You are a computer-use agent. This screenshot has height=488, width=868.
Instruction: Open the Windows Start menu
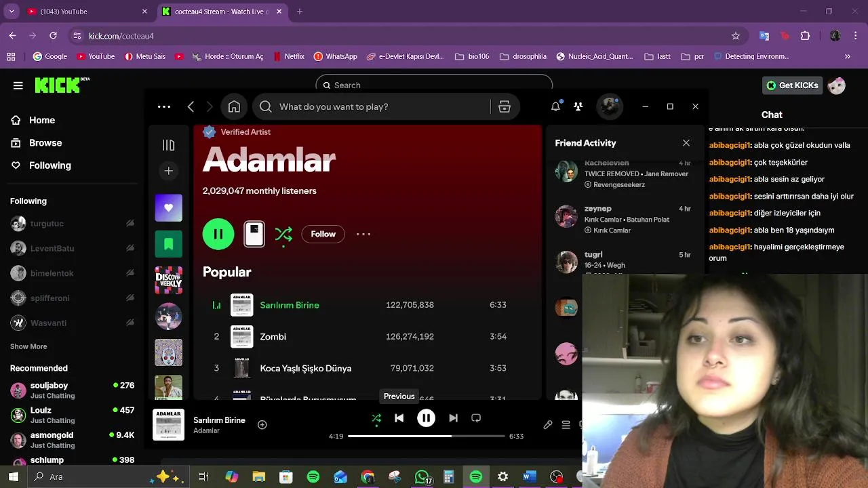[13, 476]
